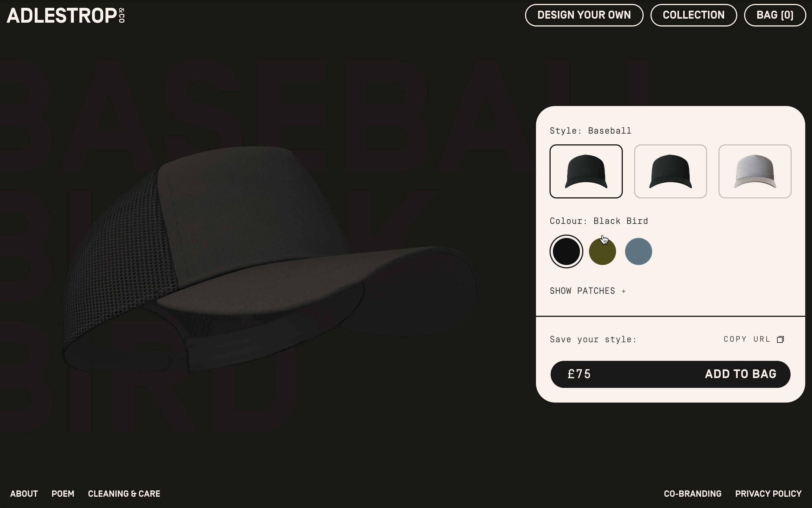Expand the Show Patches section
The height and width of the screenshot is (508, 812).
click(x=588, y=291)
